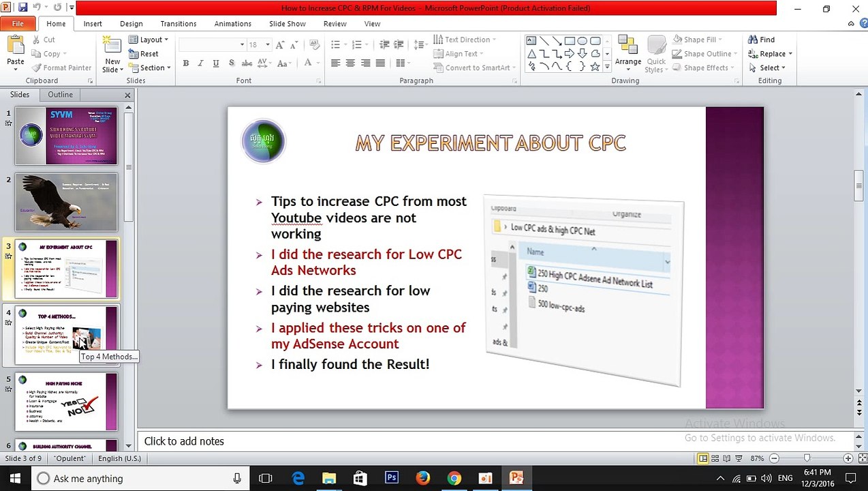868x491 pixels.
Task: Open the File tab
Action: [18, 23]
